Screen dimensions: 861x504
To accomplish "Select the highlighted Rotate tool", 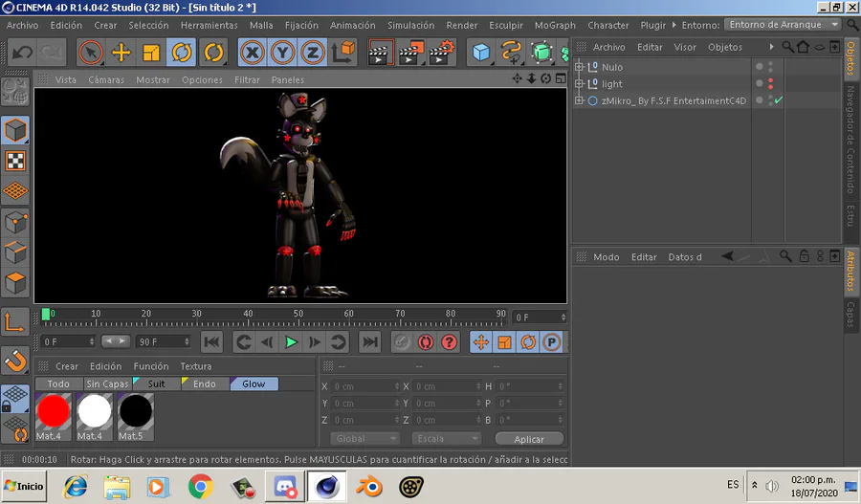I will tap(181, 53).
